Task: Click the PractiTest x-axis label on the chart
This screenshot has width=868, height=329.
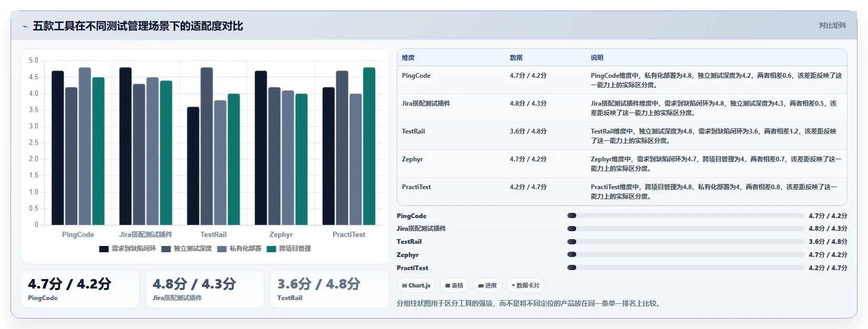Action: tap(349, 234)
